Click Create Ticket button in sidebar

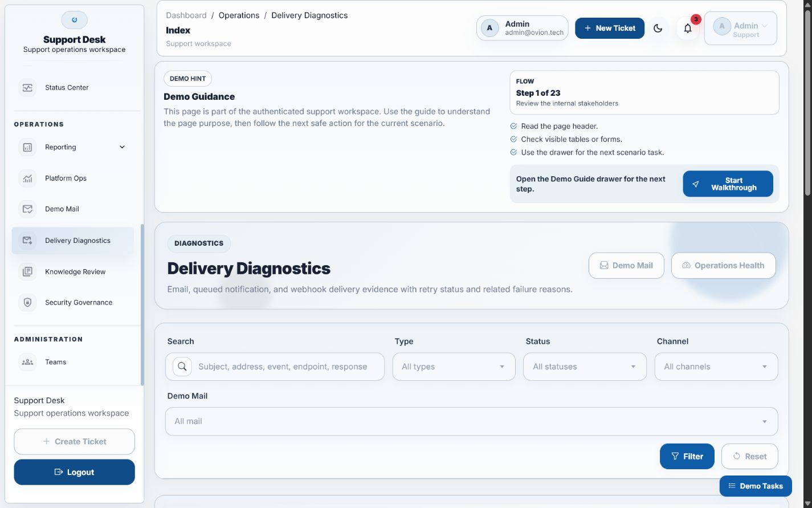(x=74, y=442)
